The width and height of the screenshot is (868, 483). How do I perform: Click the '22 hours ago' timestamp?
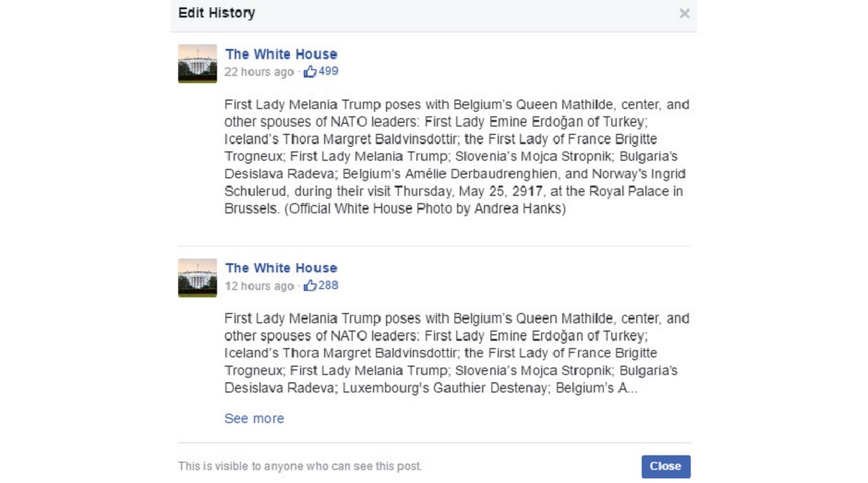pyautogui.click(x=259, y=72)
